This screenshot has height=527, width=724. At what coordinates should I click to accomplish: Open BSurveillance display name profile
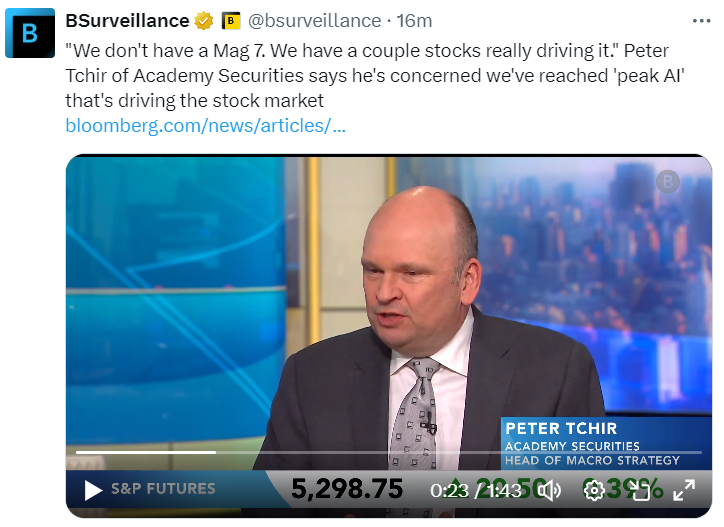coord(126,20)
